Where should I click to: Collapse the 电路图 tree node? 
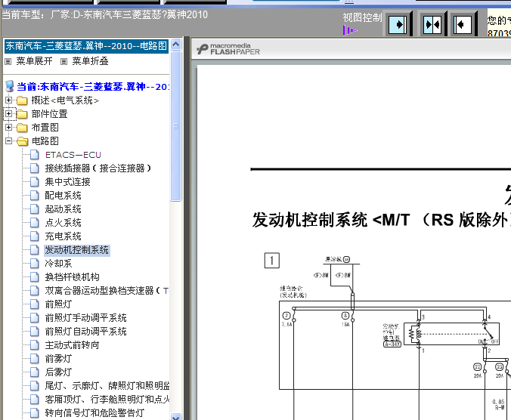9,141
